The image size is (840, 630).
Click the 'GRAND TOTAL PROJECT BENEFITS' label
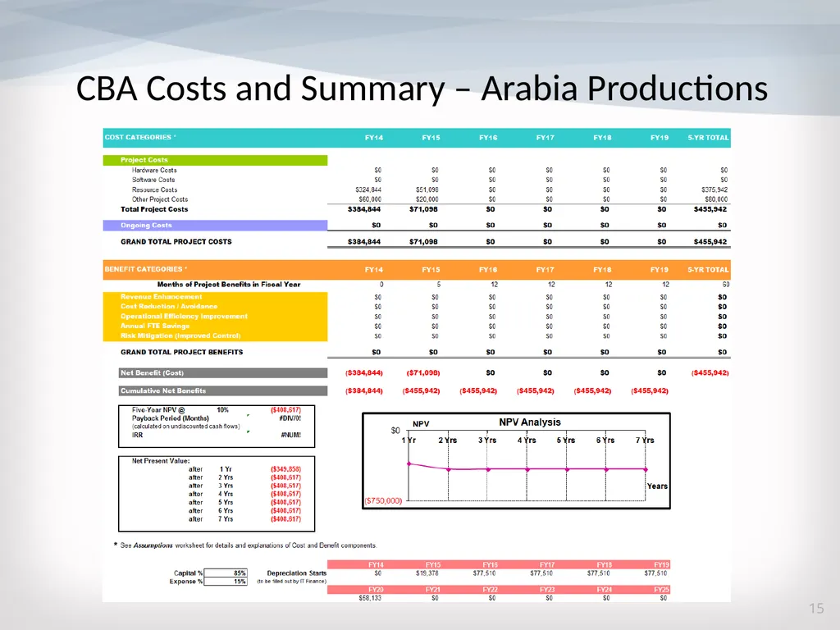pos(181,352)
